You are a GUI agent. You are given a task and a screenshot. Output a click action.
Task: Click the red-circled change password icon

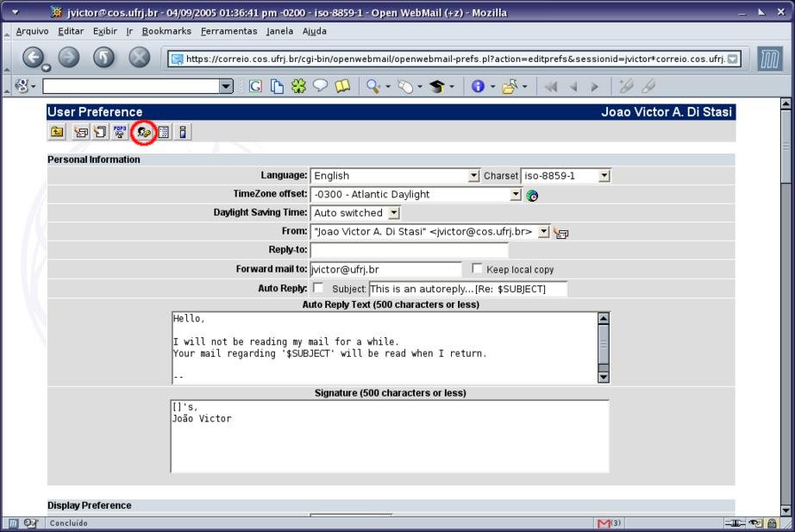coord(143,133)
